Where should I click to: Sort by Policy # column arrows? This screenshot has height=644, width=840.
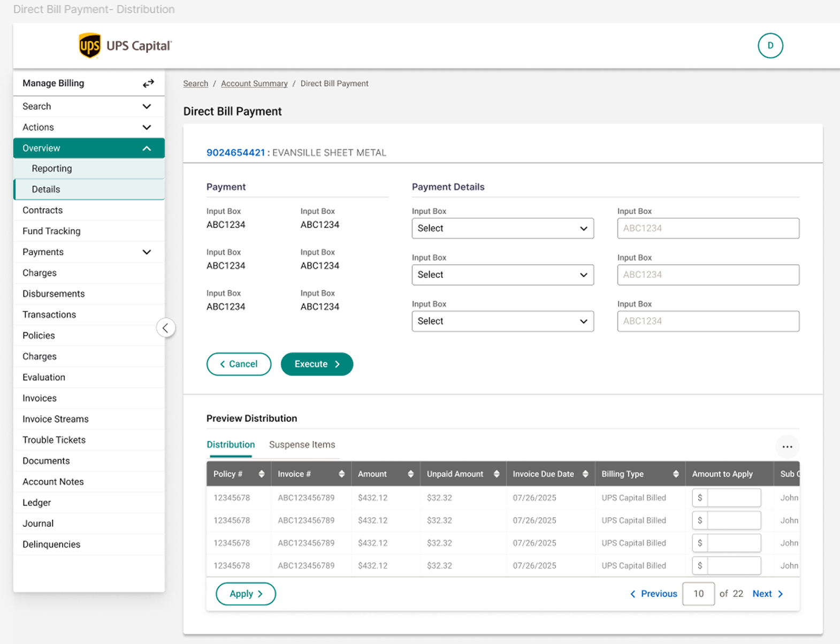click(x=262, y=474)
